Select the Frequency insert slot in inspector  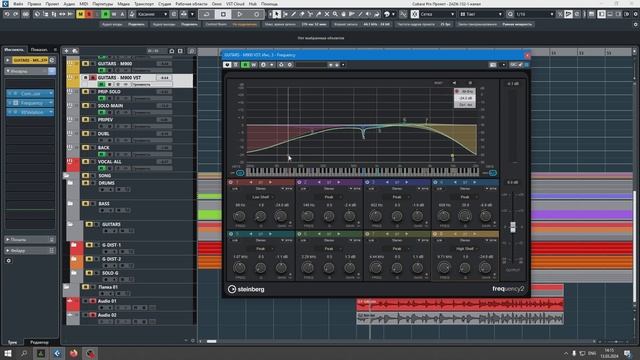(30, 103)
